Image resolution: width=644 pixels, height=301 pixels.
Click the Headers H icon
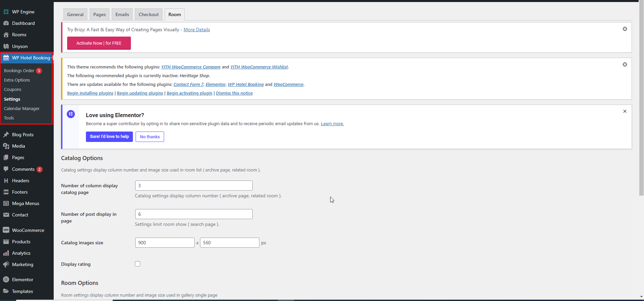pyautogui.click(x=6, y=181)
